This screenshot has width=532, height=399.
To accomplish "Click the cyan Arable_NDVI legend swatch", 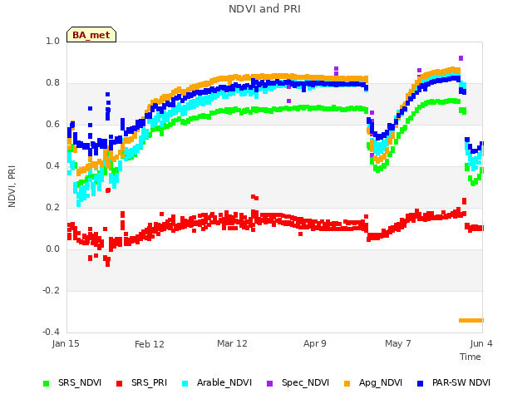I will pos(185,383).
